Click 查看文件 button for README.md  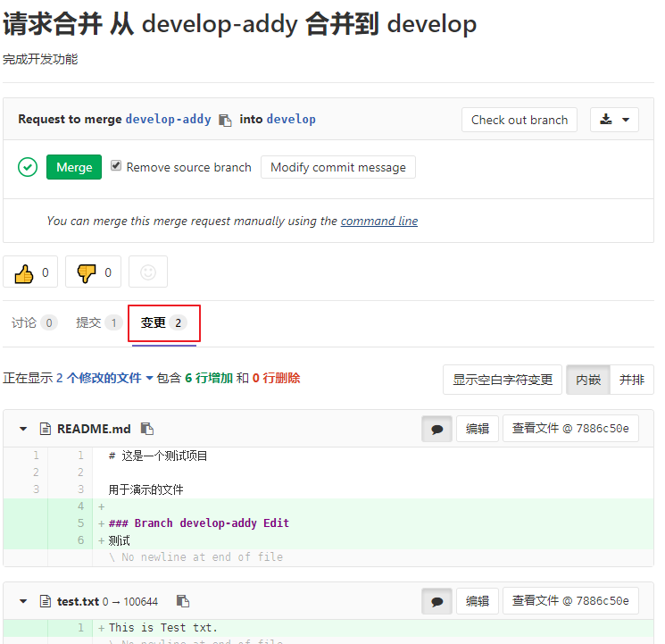pos(569,429)
